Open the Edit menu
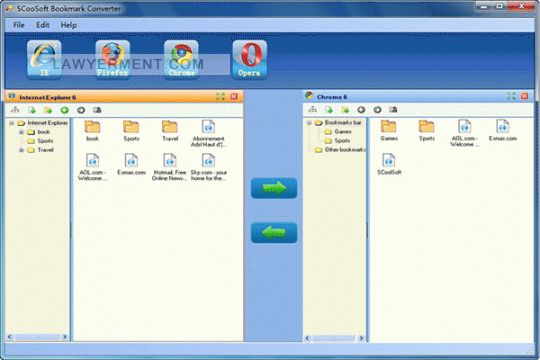This screenshot has width=540, height=360. pyautogui.click(x=43, y=25)
